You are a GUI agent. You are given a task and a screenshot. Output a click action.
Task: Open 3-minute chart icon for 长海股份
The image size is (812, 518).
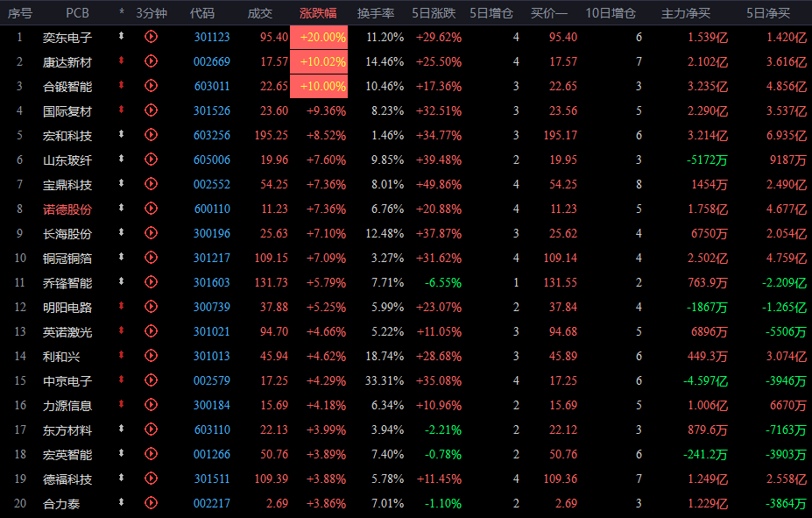coord(151,233)
